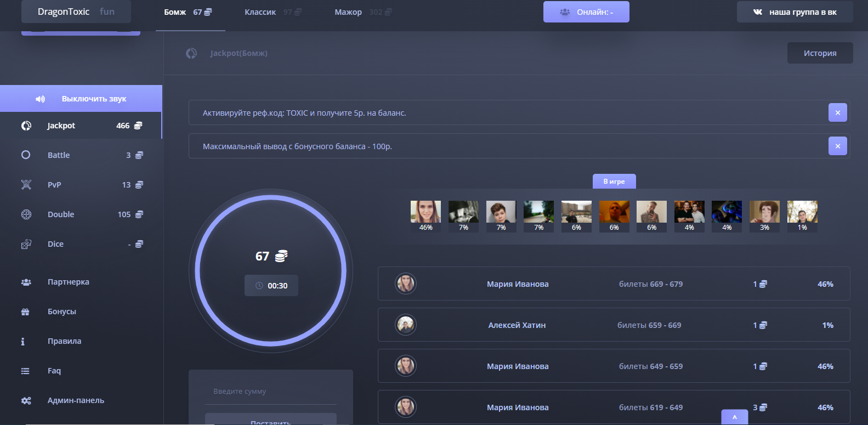Click the name Алексей Хатин
Screen dimensions: 868x425
[x=517, y=325]
